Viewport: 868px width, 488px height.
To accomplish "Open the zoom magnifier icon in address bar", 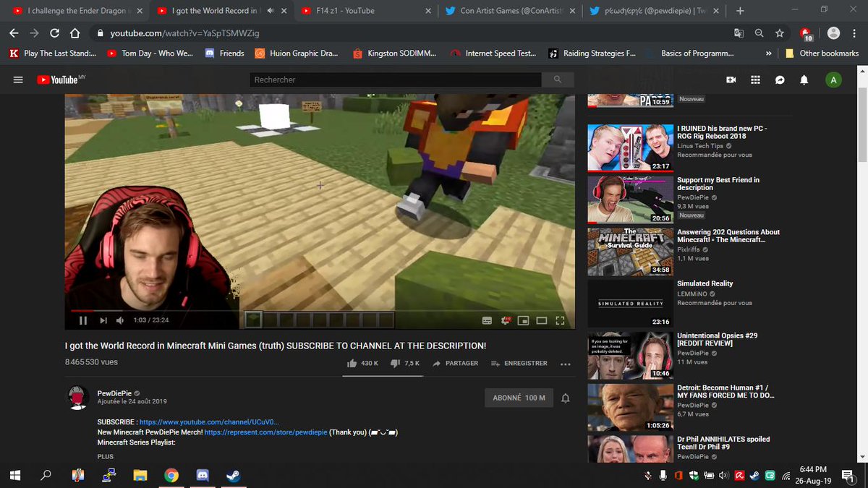I will point(759,33).
